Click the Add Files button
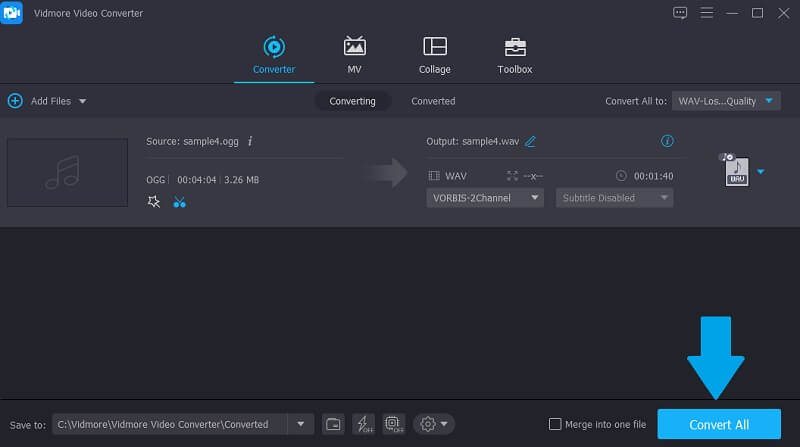 tap(47, 101)
